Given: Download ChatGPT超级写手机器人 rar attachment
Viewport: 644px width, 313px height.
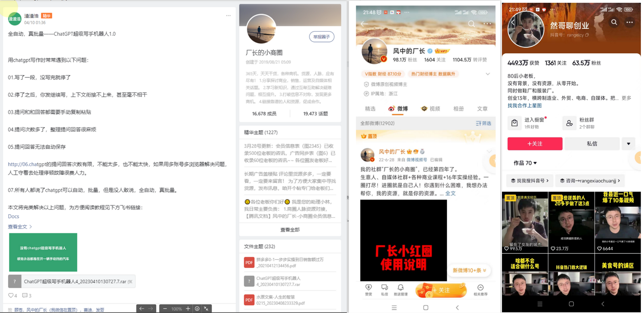Looking at the screenshot, I should coord(71,281).
